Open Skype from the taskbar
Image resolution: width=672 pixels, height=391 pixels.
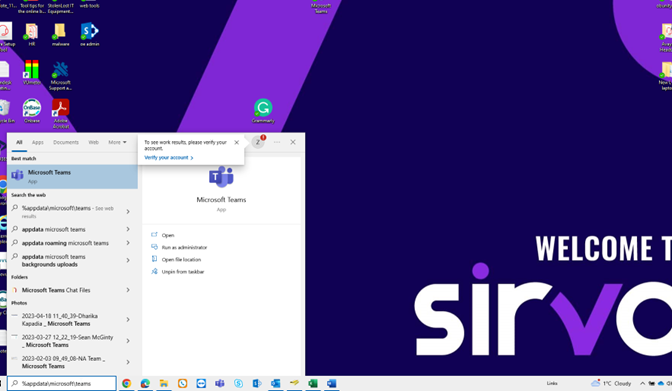coord(238,383)
